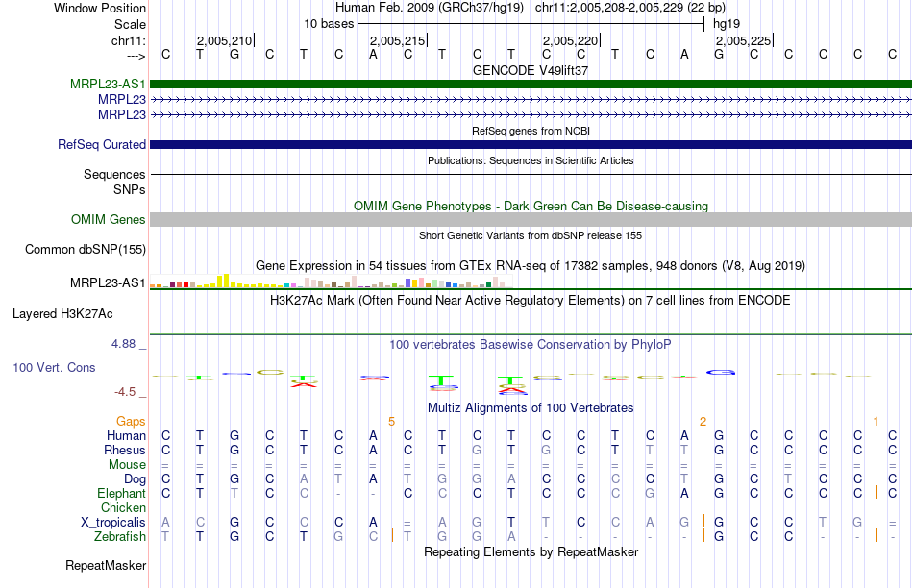Click the gray OMIM Genes bar
Image resolution: width=913 pixels, height=588 pixels.
point(531,219)
